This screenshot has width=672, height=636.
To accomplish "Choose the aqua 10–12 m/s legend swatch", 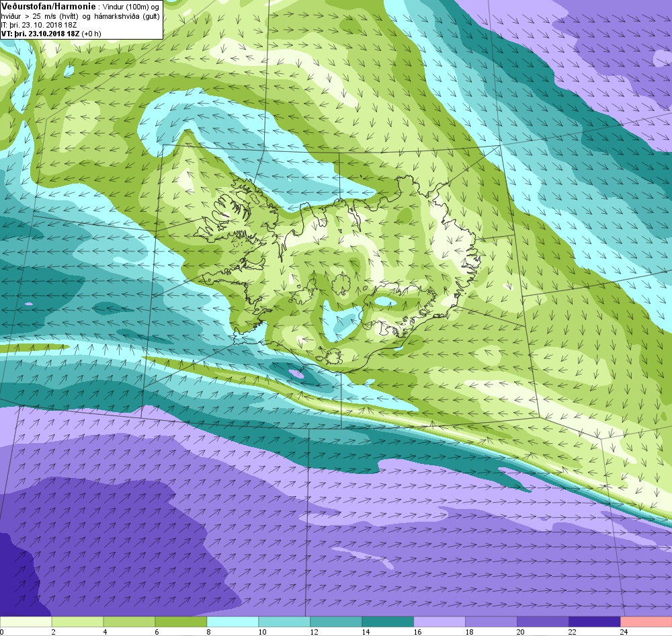I will [284, 623].
